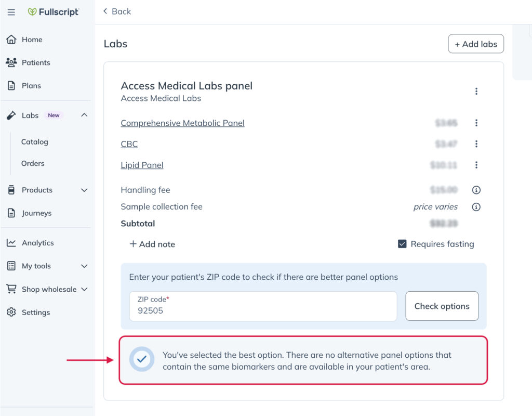The height and width of the screenshot is (416, 532).
Task: Click the "price varies" text
Action: 435,207
